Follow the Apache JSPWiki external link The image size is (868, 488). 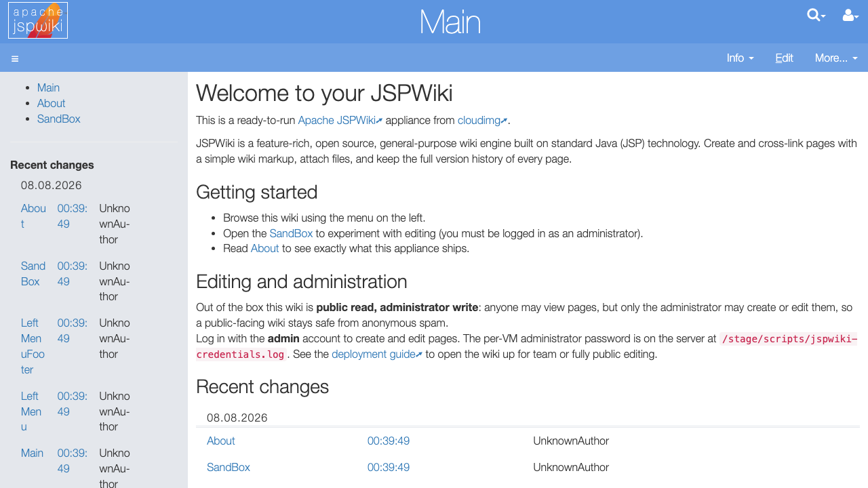click(x=340, y=121)
